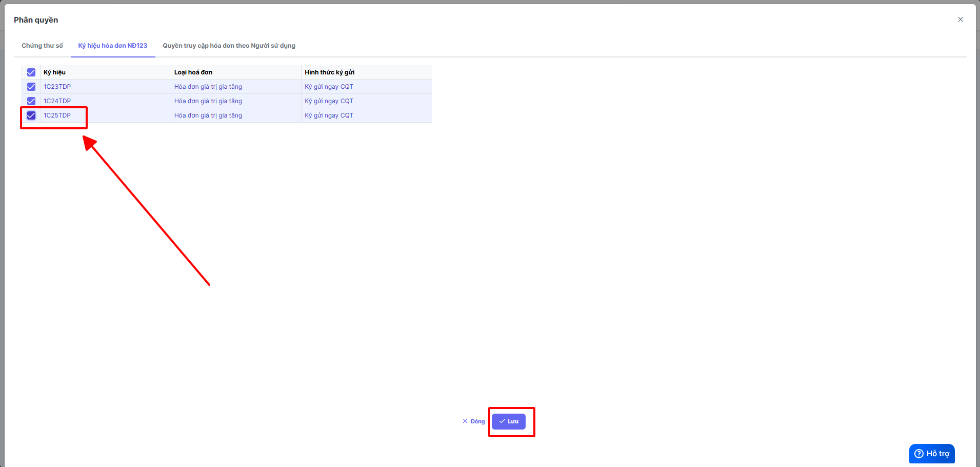Open the Hỗ trợ help button
Image resolution: width=980 pixels, height=467 pixels.
click(x=931, y=454)
